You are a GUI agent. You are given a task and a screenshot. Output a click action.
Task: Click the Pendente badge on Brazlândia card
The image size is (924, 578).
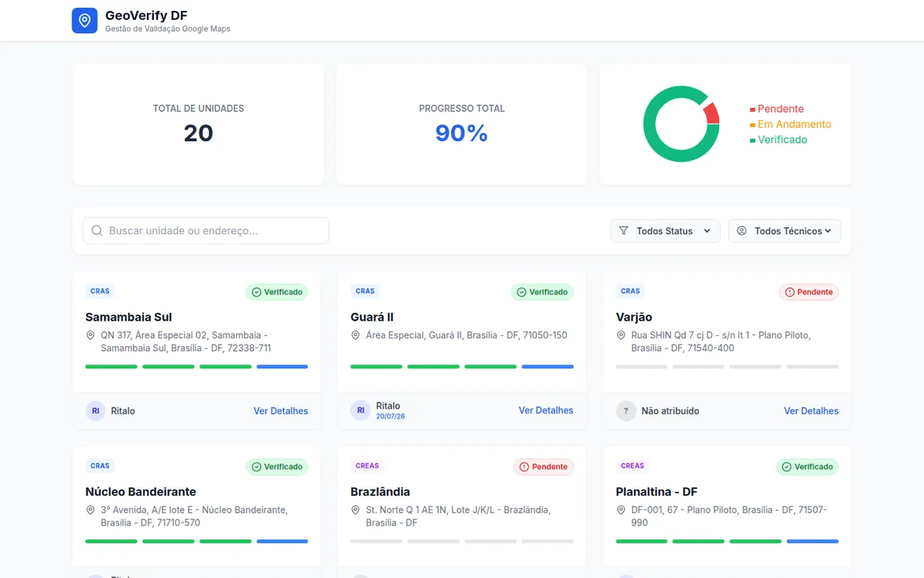pyautogui.click(x=544, y=466)
